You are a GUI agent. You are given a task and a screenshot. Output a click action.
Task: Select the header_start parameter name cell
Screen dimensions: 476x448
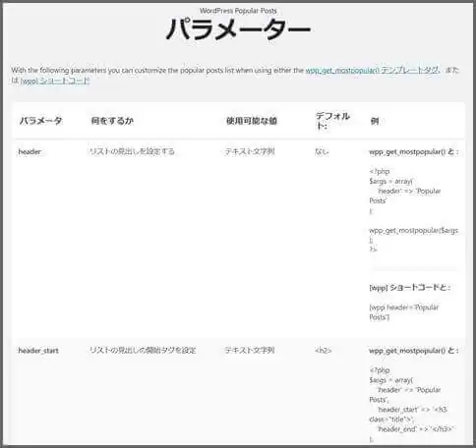click(x=38, y=351)
